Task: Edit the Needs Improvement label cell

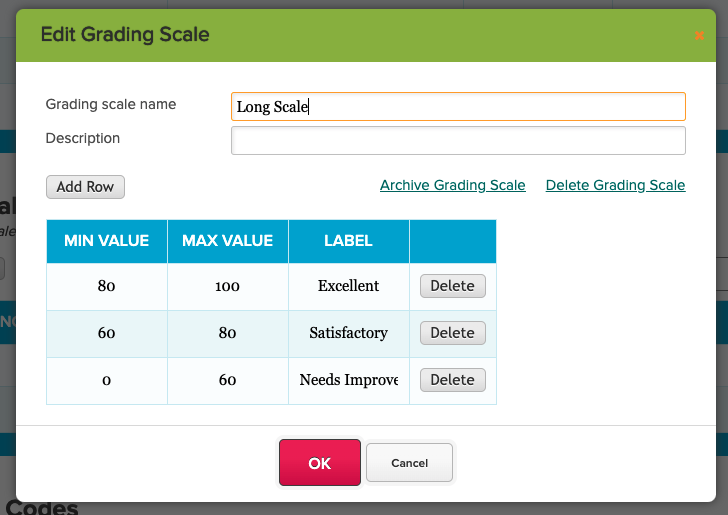Action: [348, 380]
